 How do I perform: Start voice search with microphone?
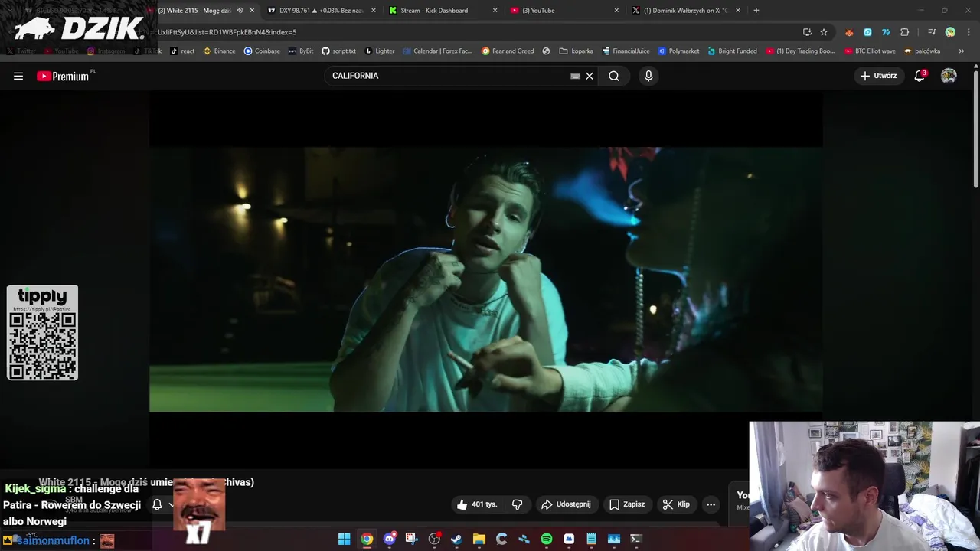(648, 76)
